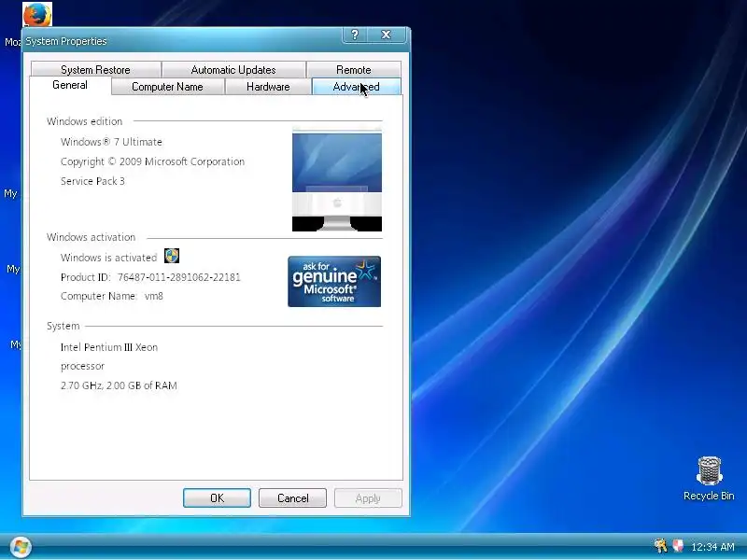The image size is (747, 560).
Task: Click the Copyright 2009 Microsoft Corporation text
Action: (152, 161)
